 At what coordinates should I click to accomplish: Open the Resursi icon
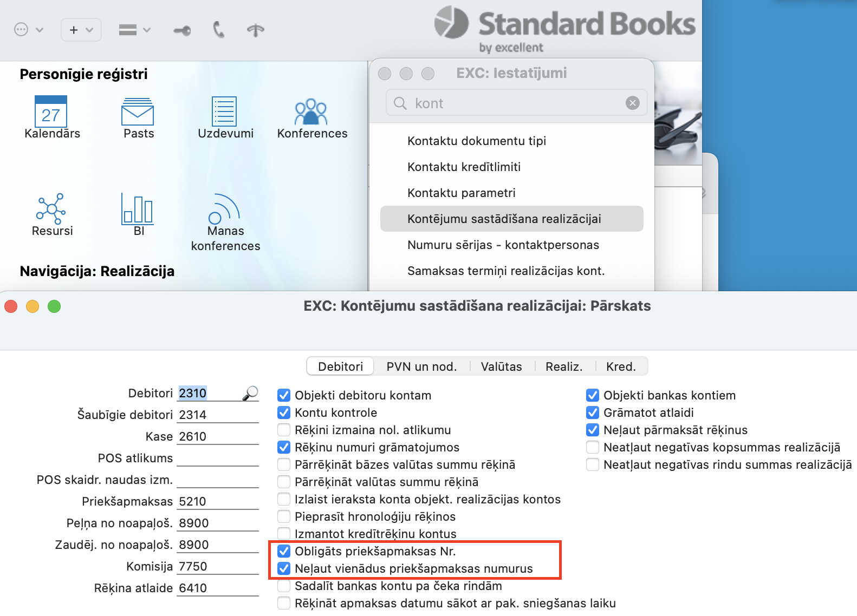(x=51, y=209)
